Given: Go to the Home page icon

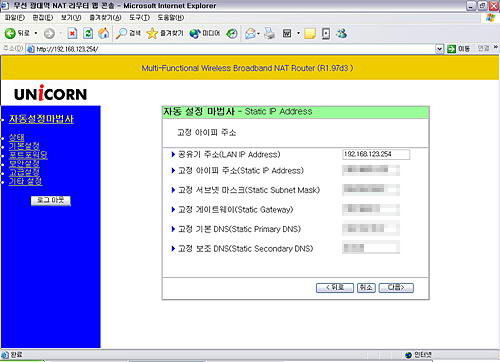Looking at the screenshot, I should pos(103,33).
